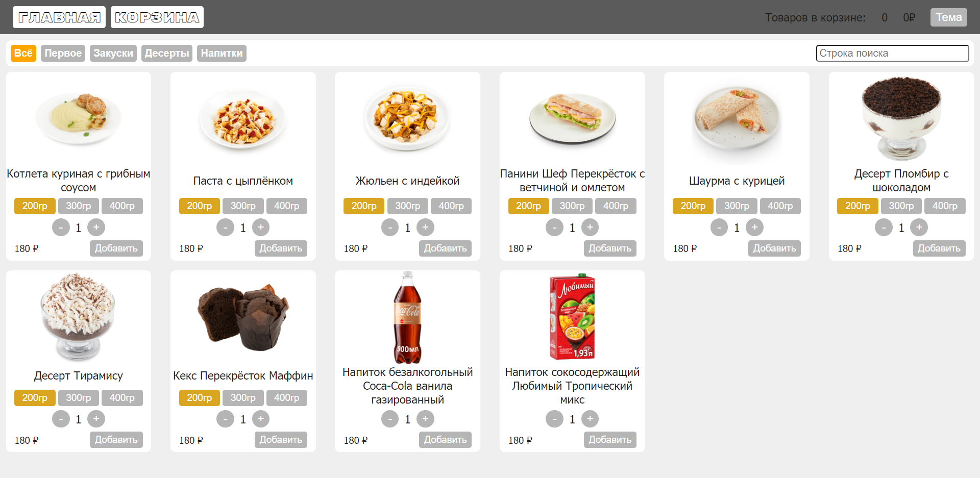Select 300гр portion for Паста с цыплёнком
This screenshot has height=478, width=980.
click(x=243, y=206)
